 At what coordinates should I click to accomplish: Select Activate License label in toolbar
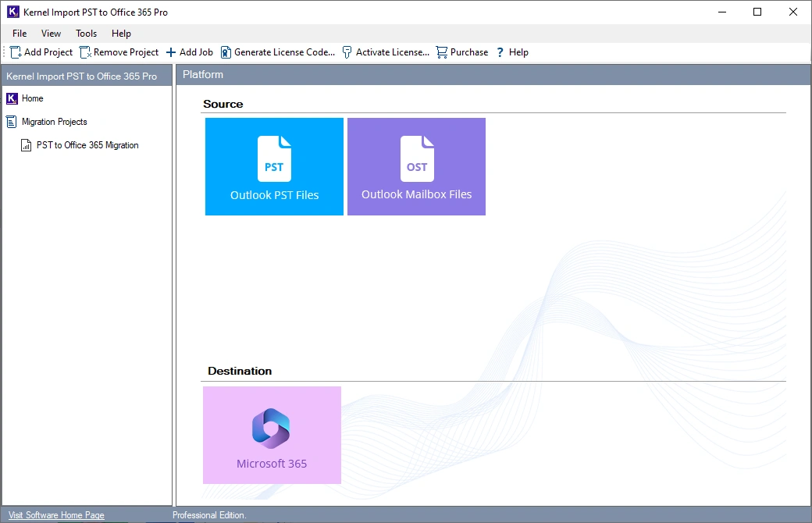[393, 52]
